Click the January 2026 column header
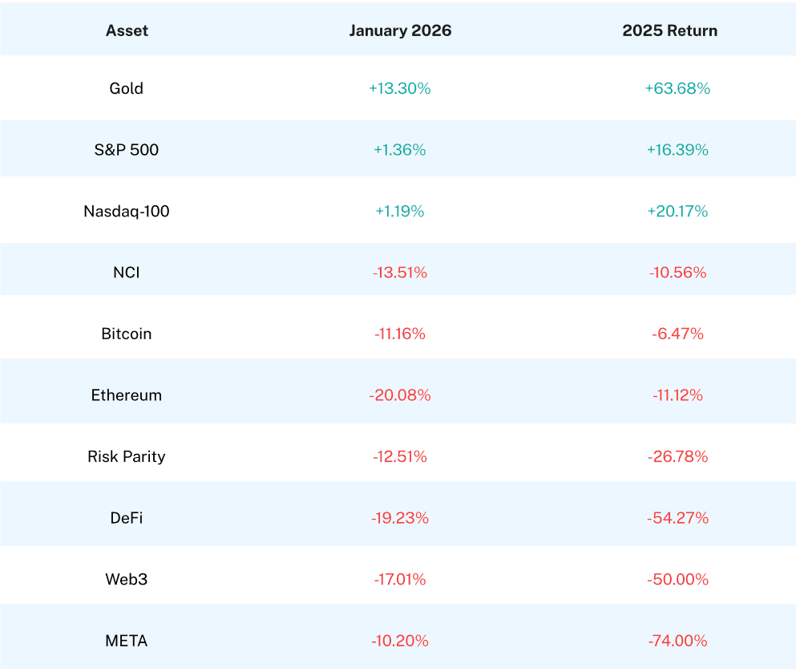 400,31
